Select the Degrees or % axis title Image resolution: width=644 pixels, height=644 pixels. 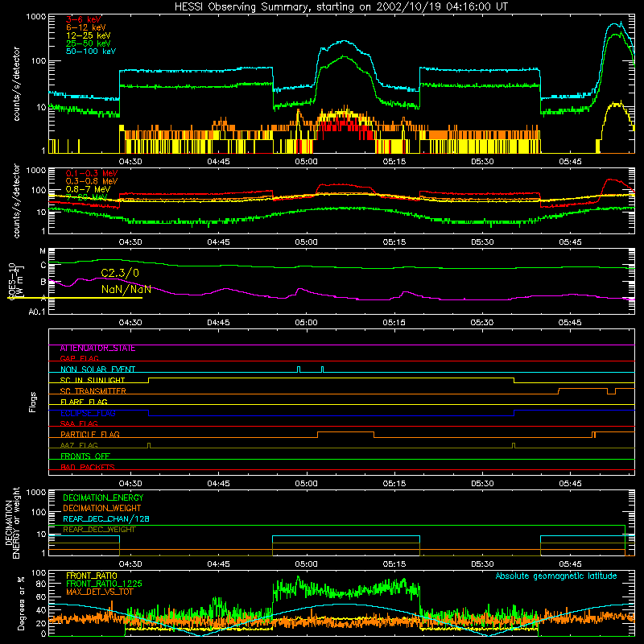[x=22, y=603]
